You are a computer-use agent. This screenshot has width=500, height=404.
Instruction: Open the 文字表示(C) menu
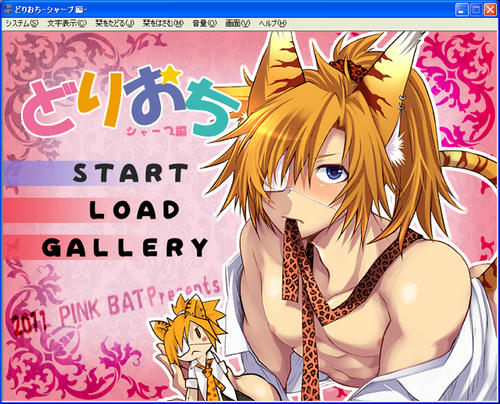[67, 23]
